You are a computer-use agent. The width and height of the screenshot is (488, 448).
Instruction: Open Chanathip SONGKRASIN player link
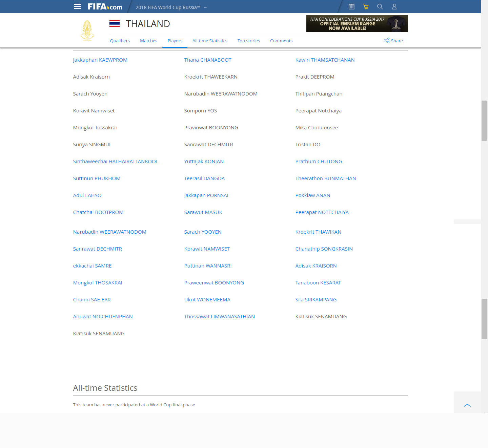tap(324, 249)
